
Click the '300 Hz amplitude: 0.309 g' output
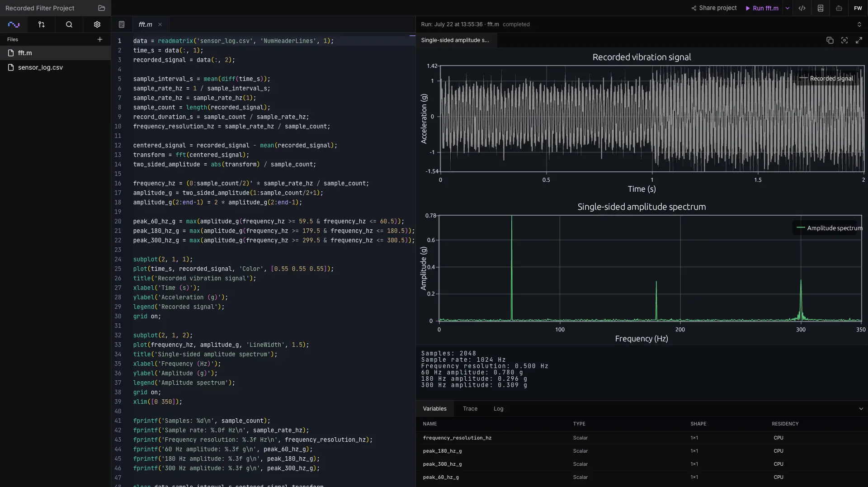pyautogui.click(x=474, y=385)
